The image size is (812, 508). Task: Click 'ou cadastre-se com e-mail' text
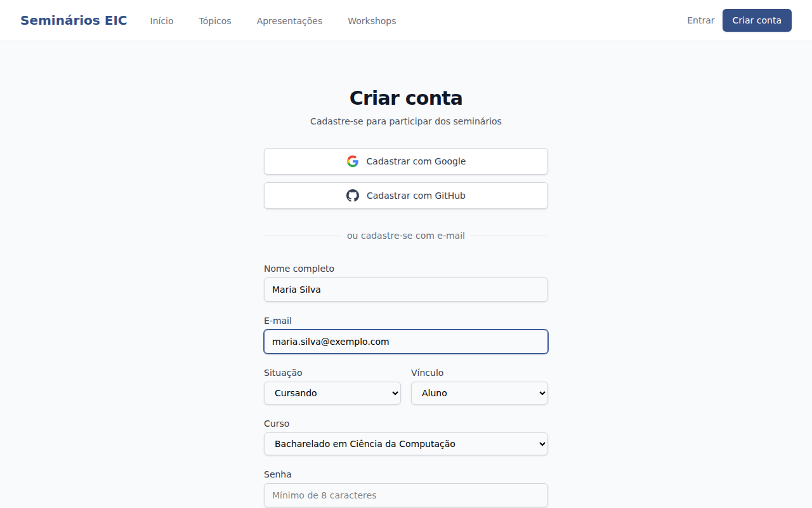pos(406,236)
